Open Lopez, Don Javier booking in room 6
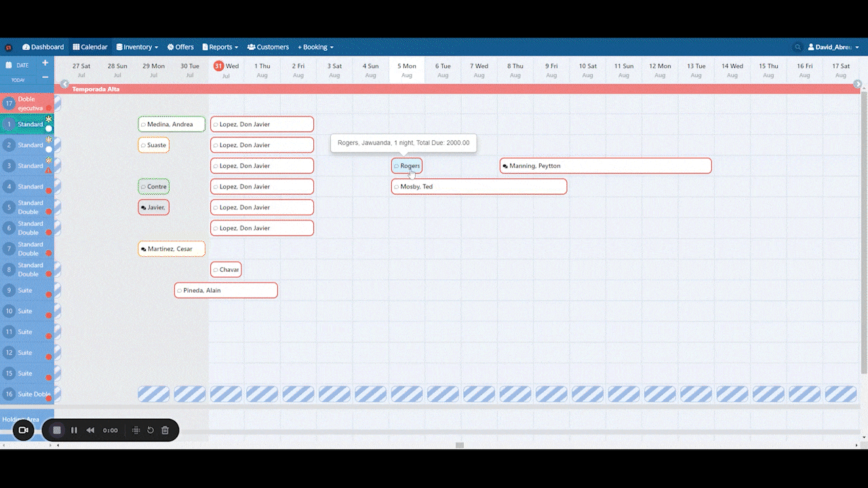Viewport: 868px width, 488px height. pos(262,228)
